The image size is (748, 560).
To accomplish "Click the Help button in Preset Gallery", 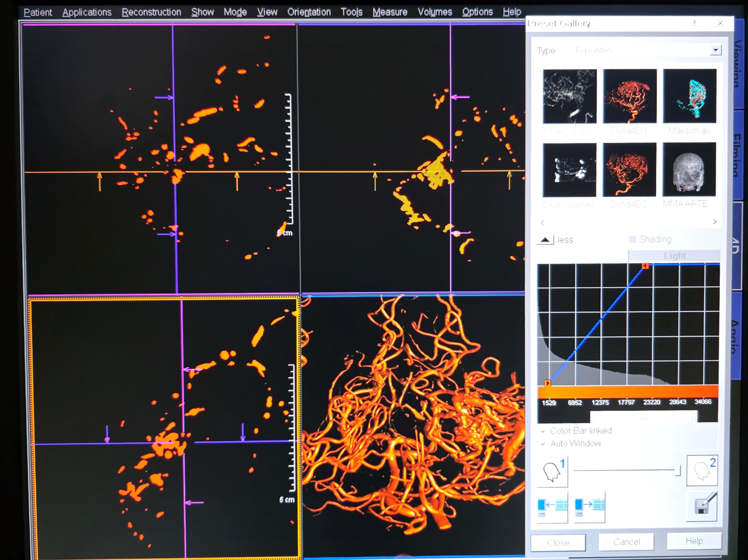I will pos(693,541).
